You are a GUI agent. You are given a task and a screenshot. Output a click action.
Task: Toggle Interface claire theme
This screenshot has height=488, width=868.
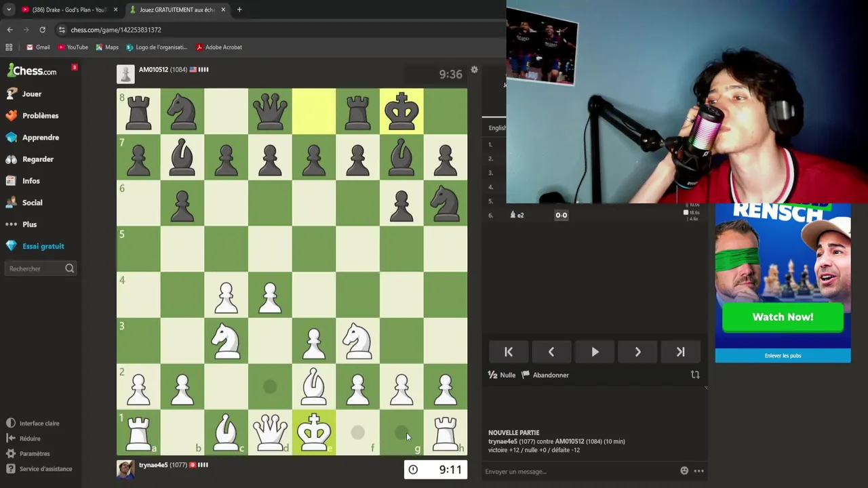point(33,423)
